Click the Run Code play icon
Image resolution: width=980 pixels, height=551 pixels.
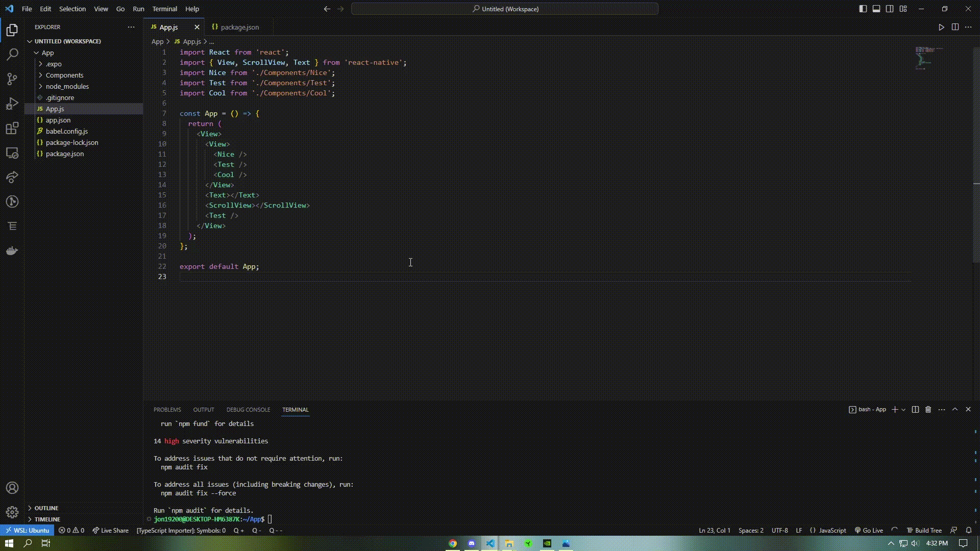coord(941,27)
